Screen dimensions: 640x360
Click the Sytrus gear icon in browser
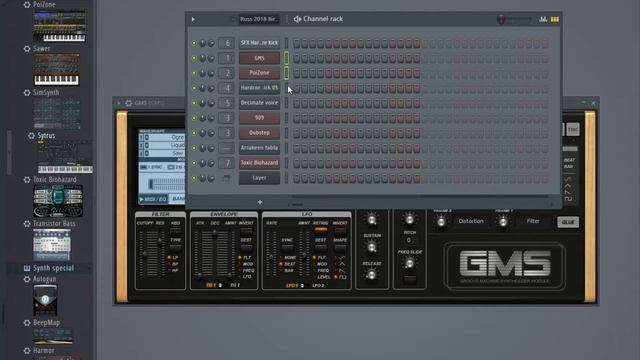point(31,136)
